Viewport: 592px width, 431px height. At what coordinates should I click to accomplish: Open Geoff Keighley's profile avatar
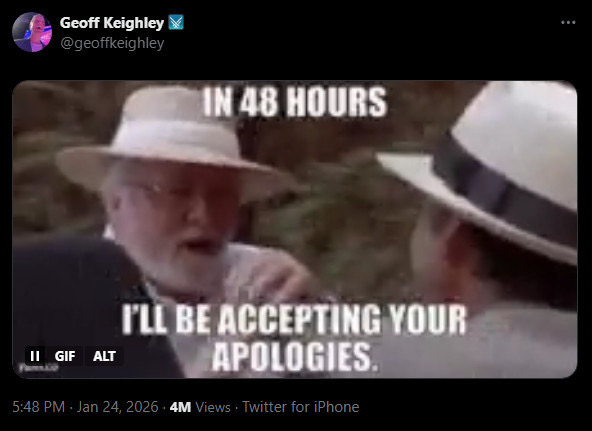click(32, 32)
